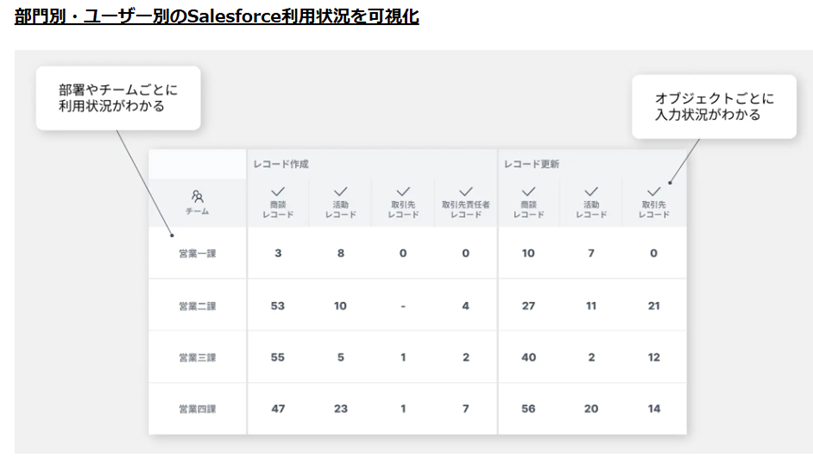
Task: Toggle the 商談レコード checkmark under レコード作成
Action: click(x=278, y=191)
